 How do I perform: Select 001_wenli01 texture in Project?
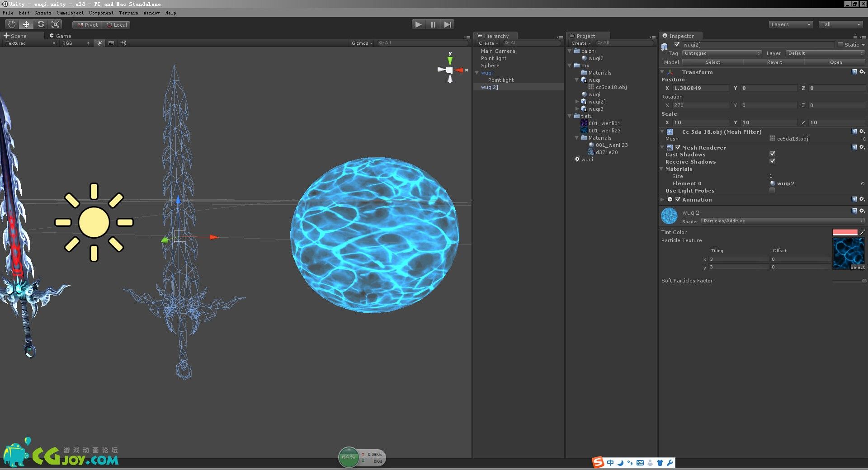pyautogui.click(x=604, y=123)
